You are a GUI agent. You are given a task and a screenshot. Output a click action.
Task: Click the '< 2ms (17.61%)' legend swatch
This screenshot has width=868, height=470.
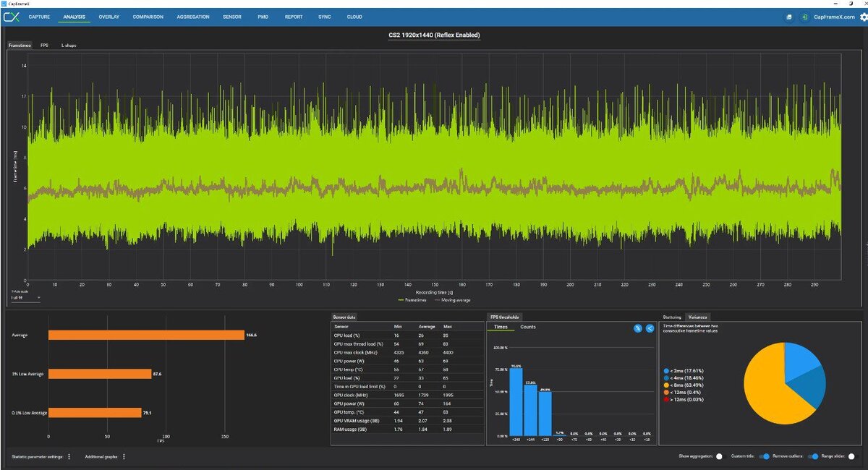click(x=666, y=371)
